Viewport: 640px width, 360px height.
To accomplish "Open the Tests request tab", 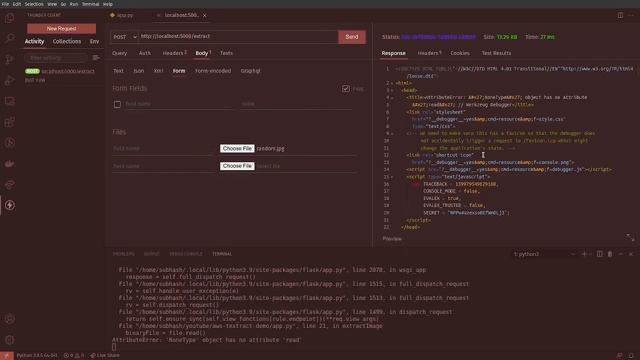I will tap(226, 53).
